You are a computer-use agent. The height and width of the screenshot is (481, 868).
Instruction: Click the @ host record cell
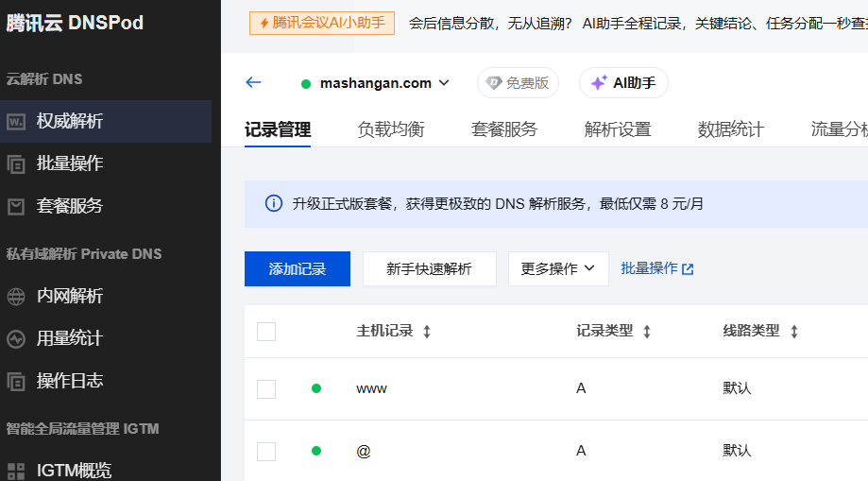coord(363,451)
